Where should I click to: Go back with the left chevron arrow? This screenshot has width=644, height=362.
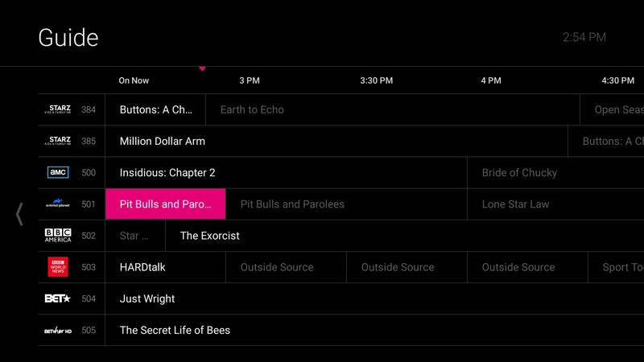[19, 213]
